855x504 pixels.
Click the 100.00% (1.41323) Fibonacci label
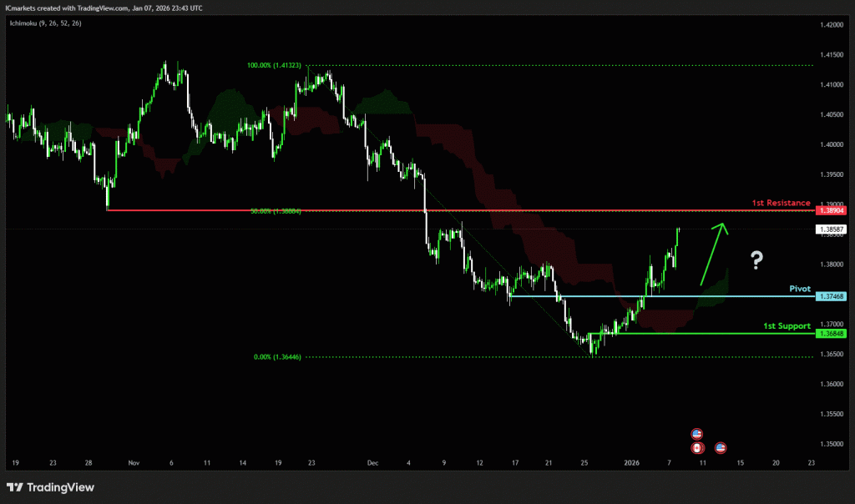click(275, 65)
